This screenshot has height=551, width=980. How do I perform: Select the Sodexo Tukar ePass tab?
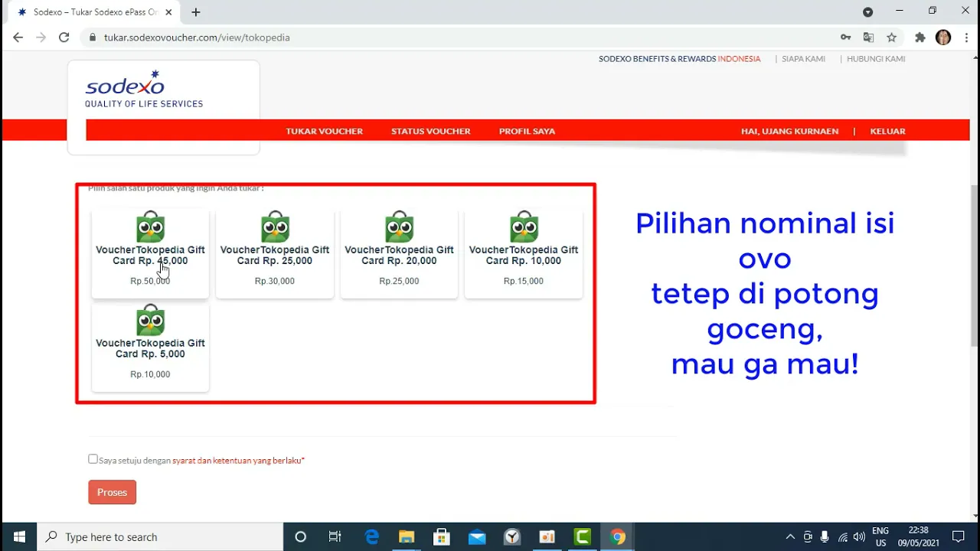(x=92, y=12)
